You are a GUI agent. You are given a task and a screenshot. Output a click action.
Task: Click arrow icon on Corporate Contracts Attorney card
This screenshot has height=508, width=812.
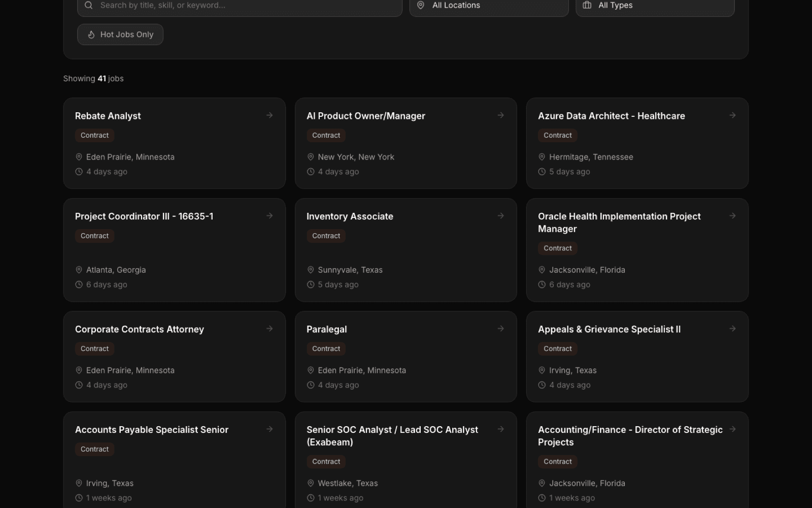tap(269, 329)
